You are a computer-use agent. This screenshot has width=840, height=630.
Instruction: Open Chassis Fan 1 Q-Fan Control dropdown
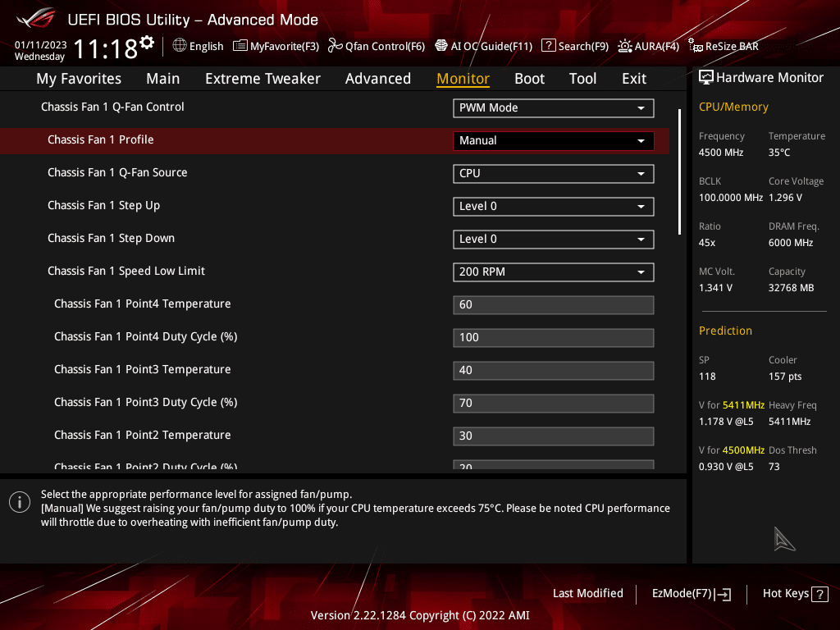(554, 107)
